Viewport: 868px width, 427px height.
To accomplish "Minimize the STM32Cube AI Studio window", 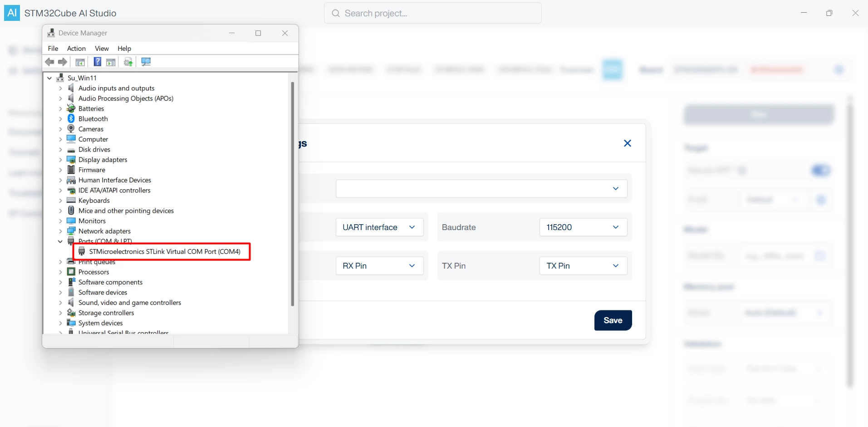I will pyautogui.click(x=804, y=13).
